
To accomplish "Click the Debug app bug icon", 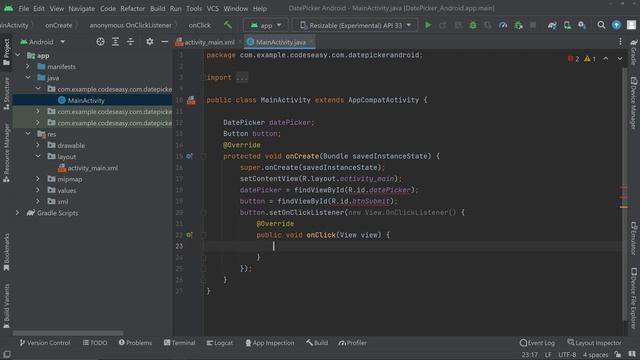I will [473, 25].
